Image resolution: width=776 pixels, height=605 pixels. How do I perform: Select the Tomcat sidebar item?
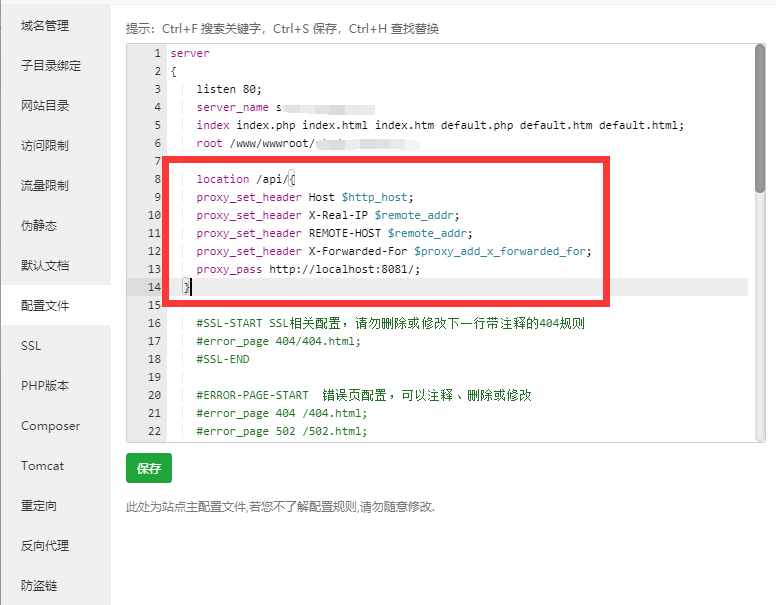42,466
